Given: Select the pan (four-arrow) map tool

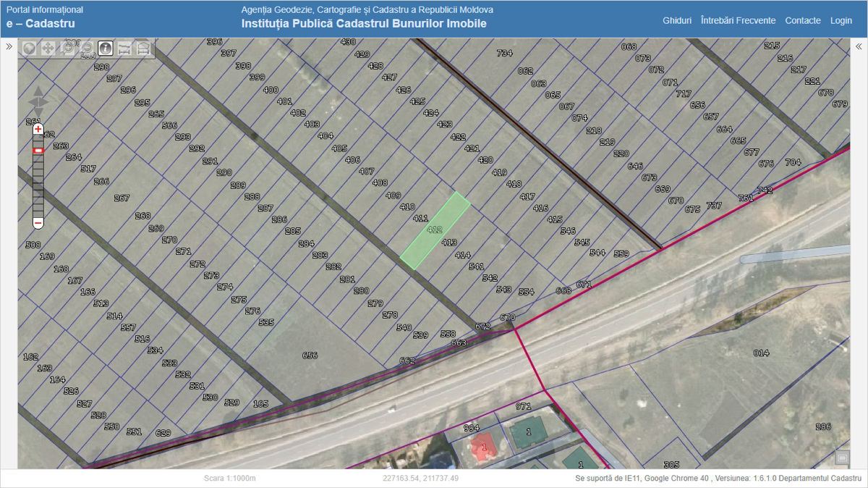Looking at the screenshot, I should [x=48, y=49].
